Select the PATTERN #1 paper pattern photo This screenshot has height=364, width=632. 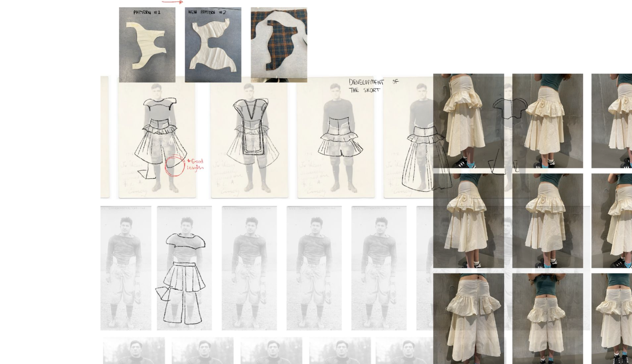147,45
